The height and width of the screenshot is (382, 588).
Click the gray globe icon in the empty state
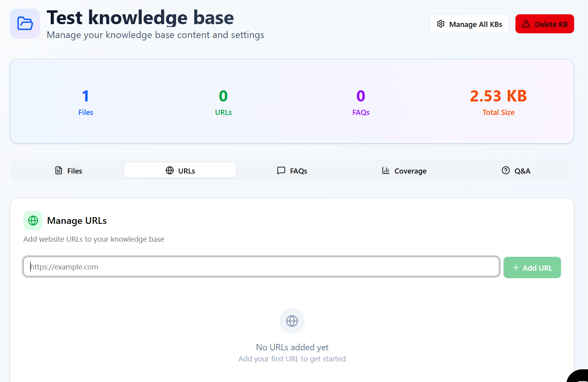[292, 321]
